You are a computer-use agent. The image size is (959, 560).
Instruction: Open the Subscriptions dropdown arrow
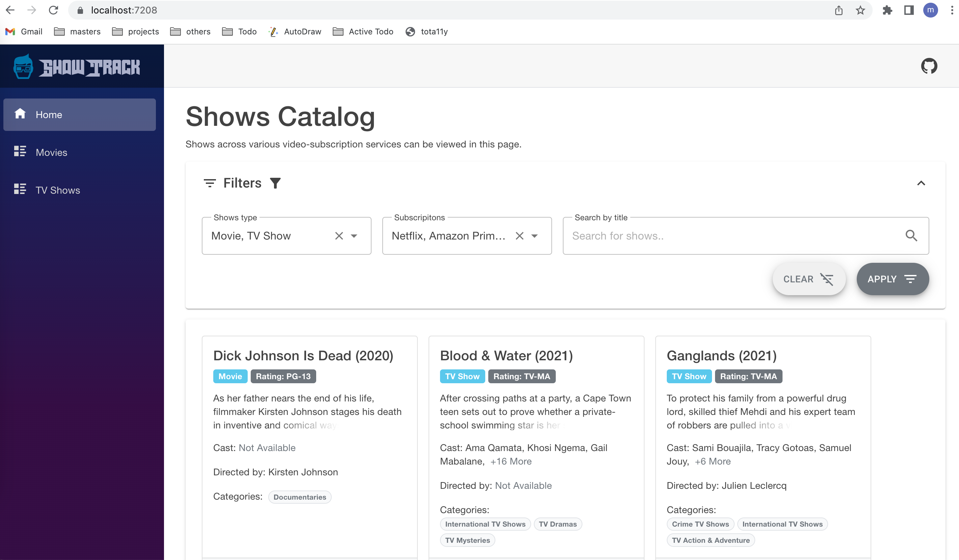(x=534, y=236)
